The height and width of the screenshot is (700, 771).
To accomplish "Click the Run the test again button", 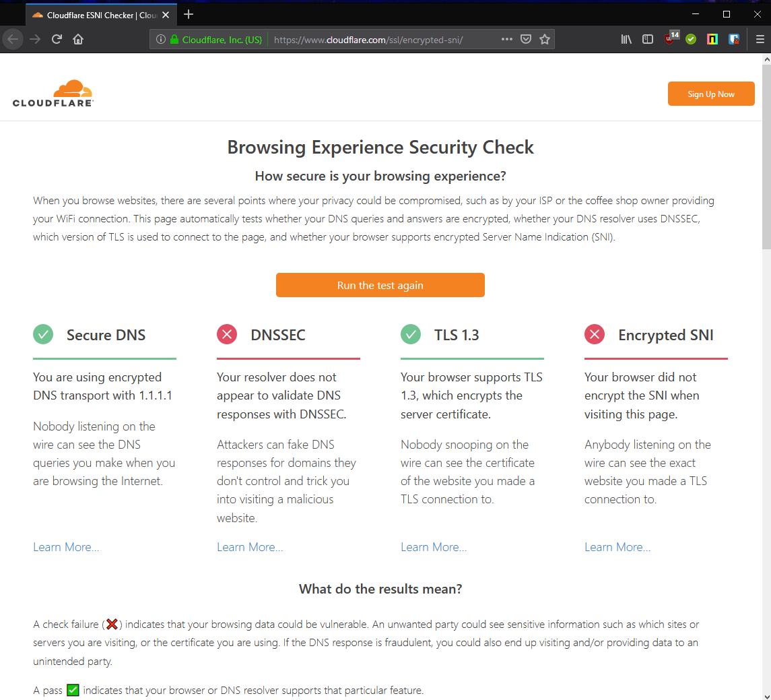I will (x=380, y=285).
